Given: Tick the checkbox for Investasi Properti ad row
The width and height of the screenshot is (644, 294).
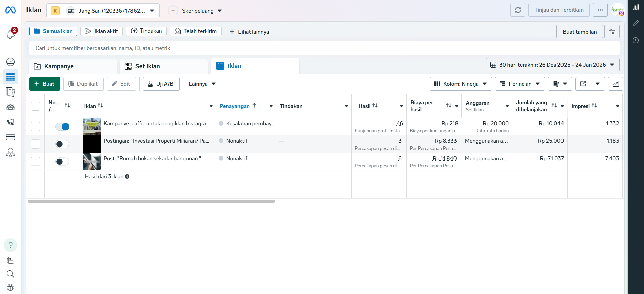Looking at the screenshot, I should [x=35, y=144].
